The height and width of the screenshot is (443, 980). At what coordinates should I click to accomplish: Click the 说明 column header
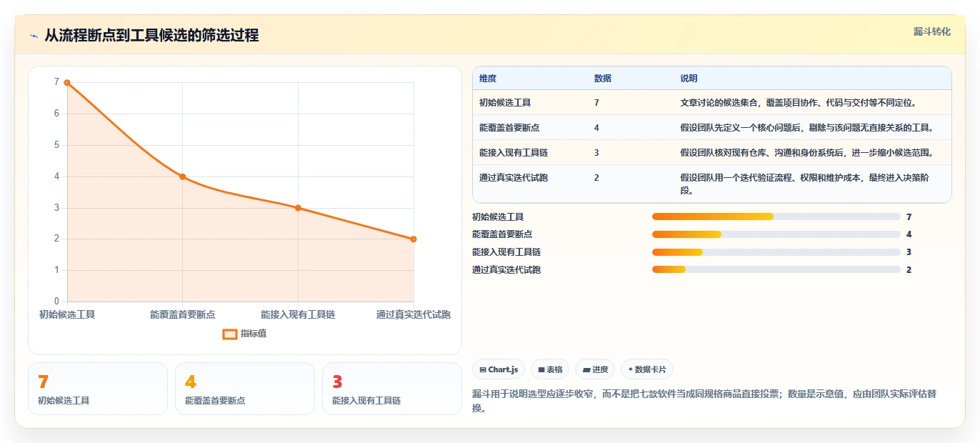pos(689,79)
